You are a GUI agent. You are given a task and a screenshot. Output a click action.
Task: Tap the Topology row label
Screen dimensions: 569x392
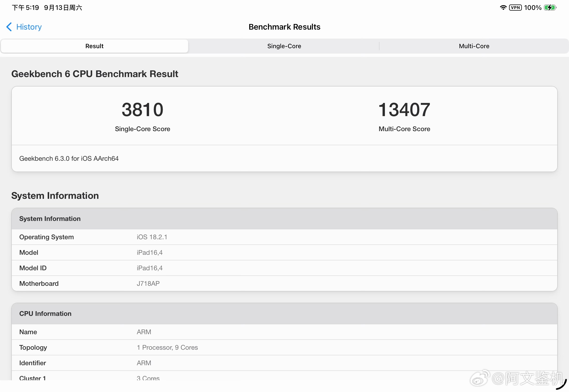tap(33, 348)
